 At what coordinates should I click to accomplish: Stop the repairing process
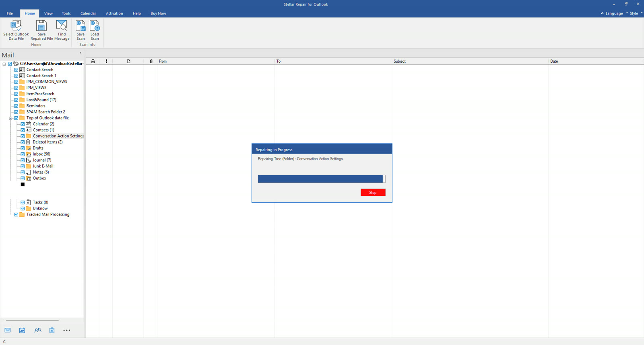(373, 193)
